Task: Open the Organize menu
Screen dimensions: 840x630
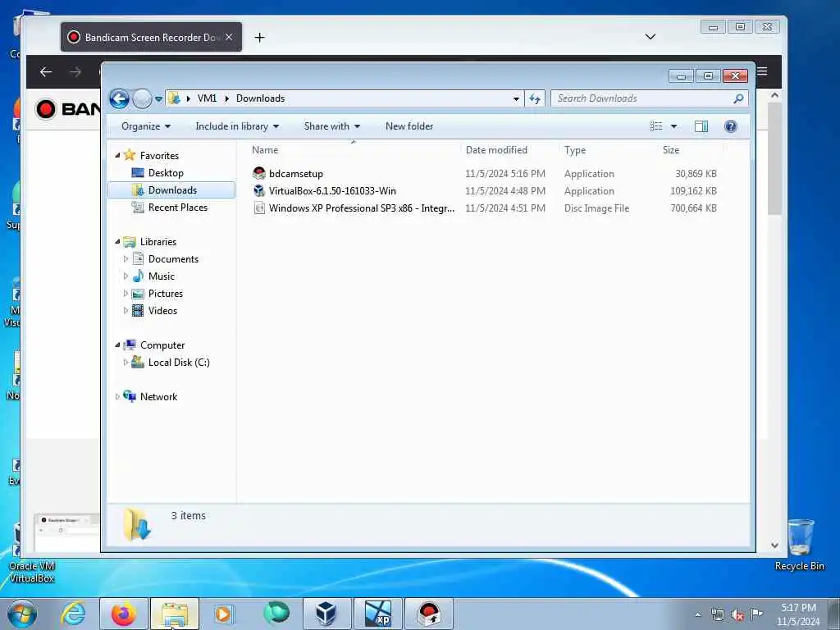Action: [146, 126]
